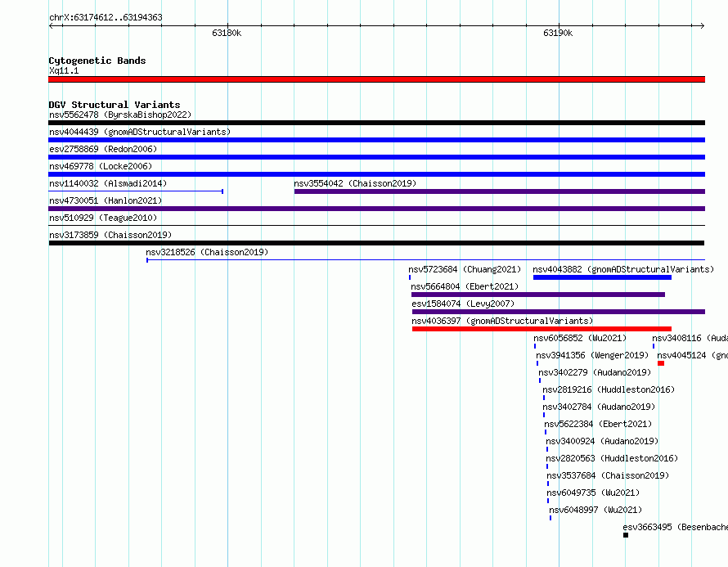Click the purple nsv3554042 variant bar
Viewport: 728px width, 567px height.
(500, 191)
